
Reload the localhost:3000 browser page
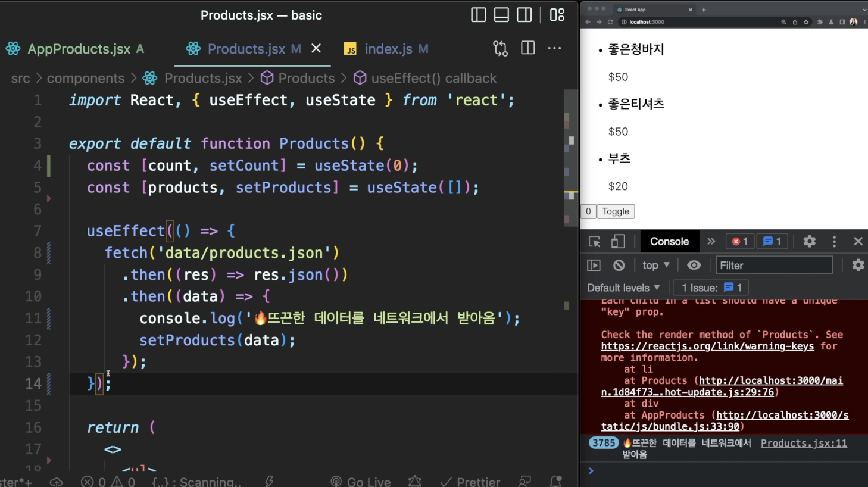610,22
